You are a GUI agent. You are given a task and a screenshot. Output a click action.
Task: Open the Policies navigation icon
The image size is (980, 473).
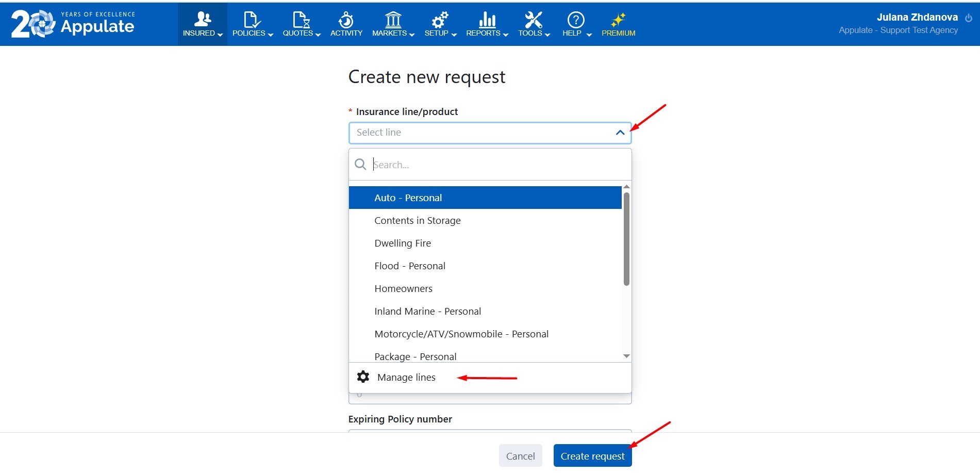tap(252, 20)
